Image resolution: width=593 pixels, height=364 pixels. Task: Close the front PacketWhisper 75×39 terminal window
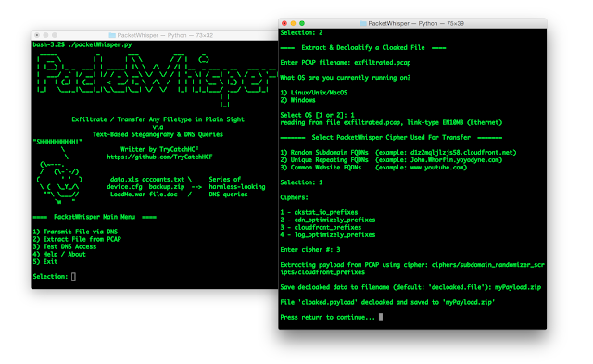click(x=284, y=23)
